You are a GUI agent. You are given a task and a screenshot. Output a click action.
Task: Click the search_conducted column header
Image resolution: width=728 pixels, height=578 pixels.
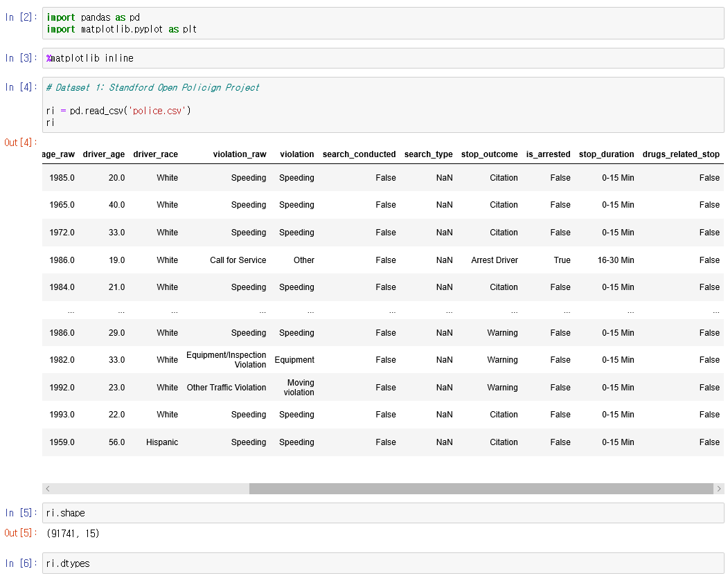[359, 154]
